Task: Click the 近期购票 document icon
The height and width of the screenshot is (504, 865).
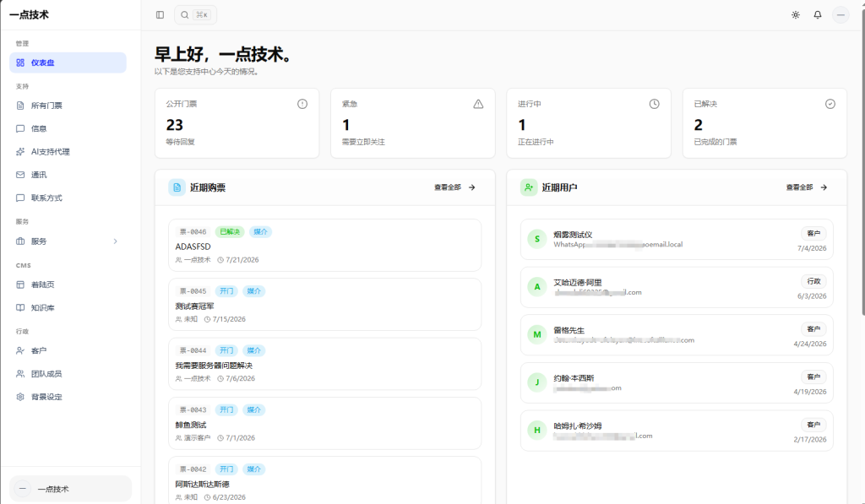Action: point(177,187)
